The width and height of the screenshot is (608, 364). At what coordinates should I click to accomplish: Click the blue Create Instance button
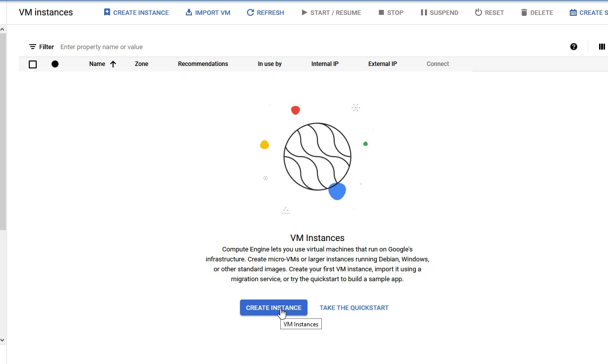[274, 307]
